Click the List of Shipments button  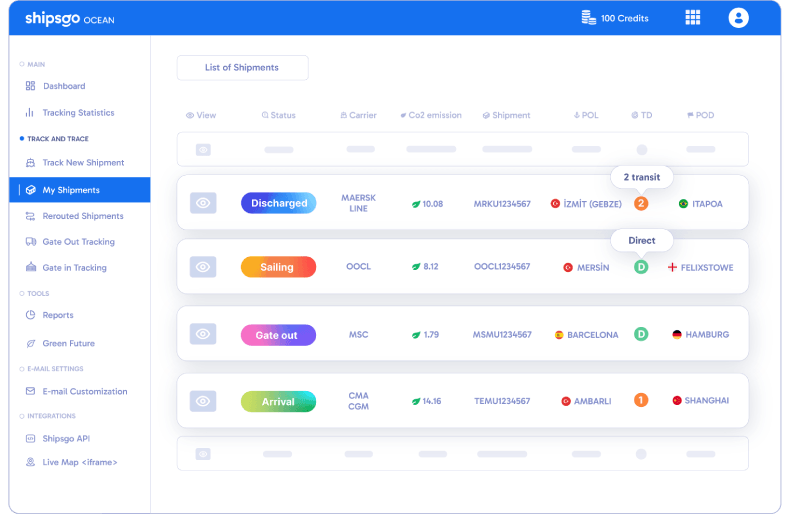pos(242,68)
